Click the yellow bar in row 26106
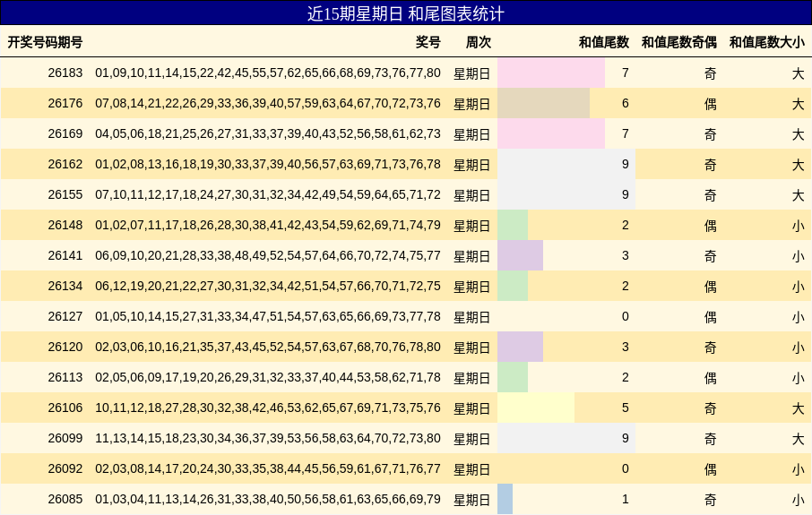812x515 pixels. (536, 408)
